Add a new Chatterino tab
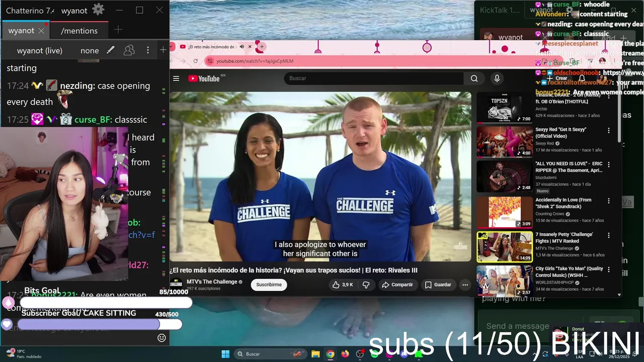The height and width of the screenshot is (362, 644). (x=118, y=30)
